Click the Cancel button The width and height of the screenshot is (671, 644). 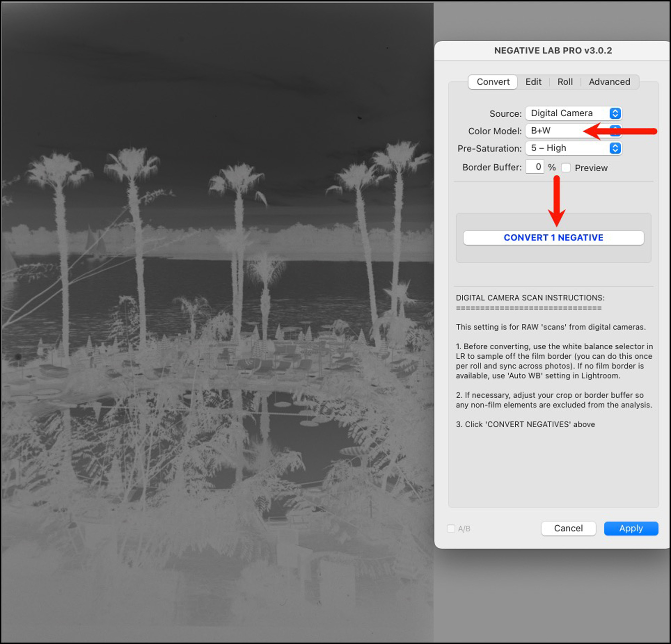click(x=568, y=528)
